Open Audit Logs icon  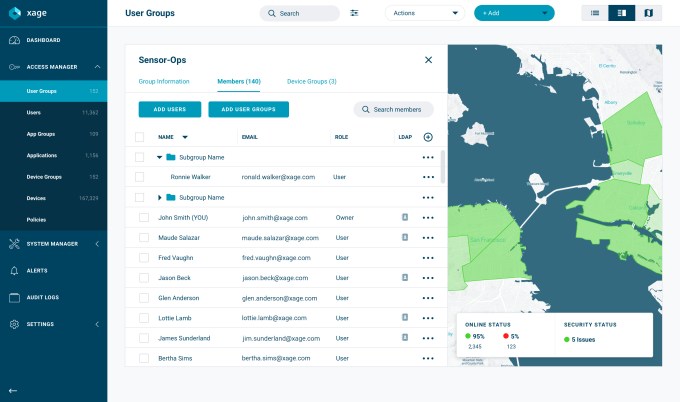[14, 297]
